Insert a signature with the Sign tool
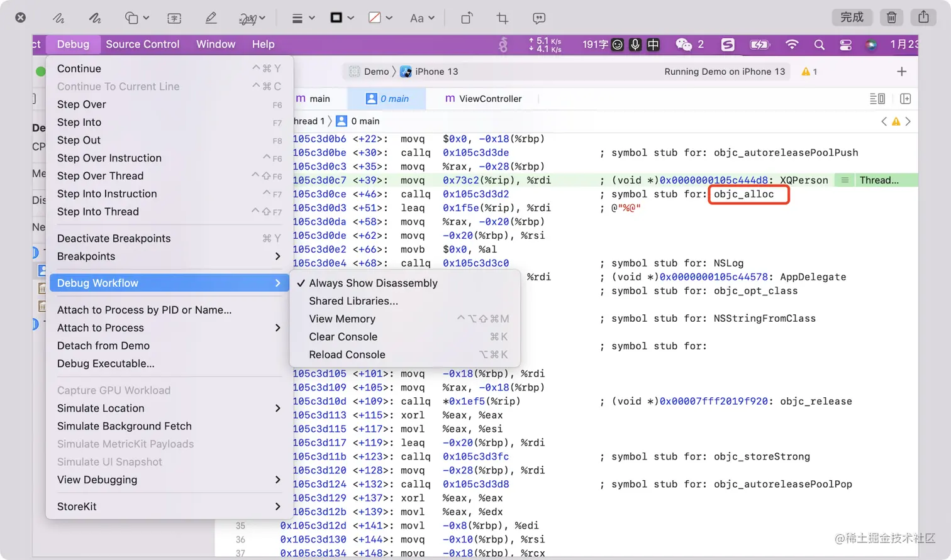 247,18
